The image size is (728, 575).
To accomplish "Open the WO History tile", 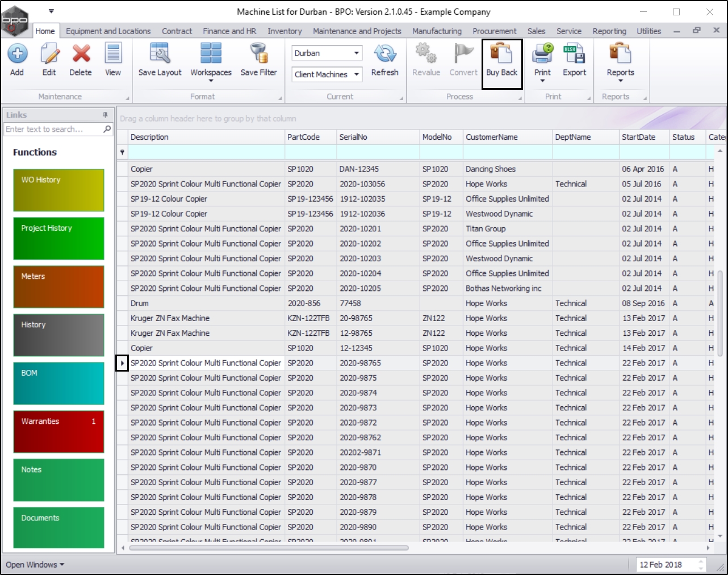I will 58,190.
